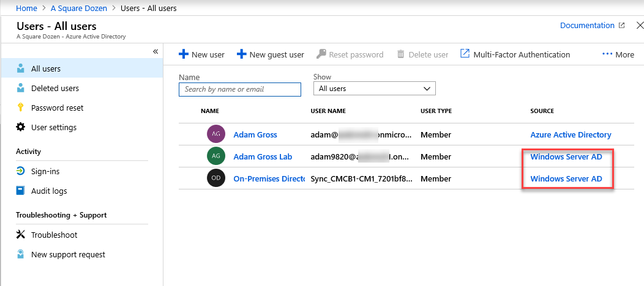The width and height of the screenshot is (644, 286).
Task: Go to Home in the breadcrumb
Action: click(26, 8)
